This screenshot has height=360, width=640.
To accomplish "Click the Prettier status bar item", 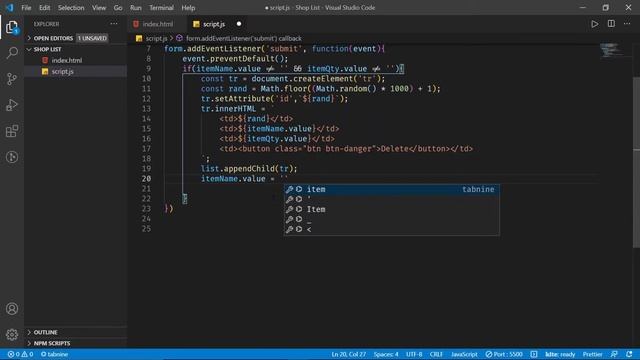I will 592,354.
